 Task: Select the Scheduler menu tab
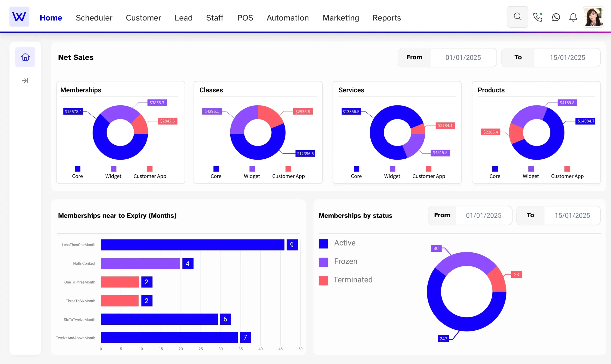point(94,17)
